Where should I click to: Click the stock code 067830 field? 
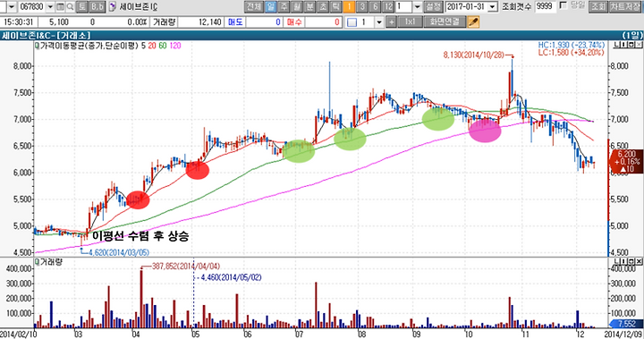tap(31, 6)
